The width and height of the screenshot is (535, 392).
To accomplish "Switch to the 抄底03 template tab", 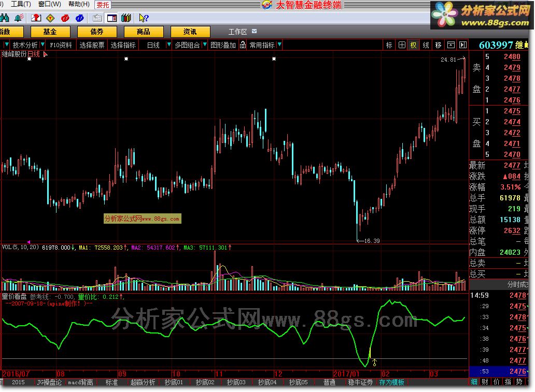I will point(236,383).
